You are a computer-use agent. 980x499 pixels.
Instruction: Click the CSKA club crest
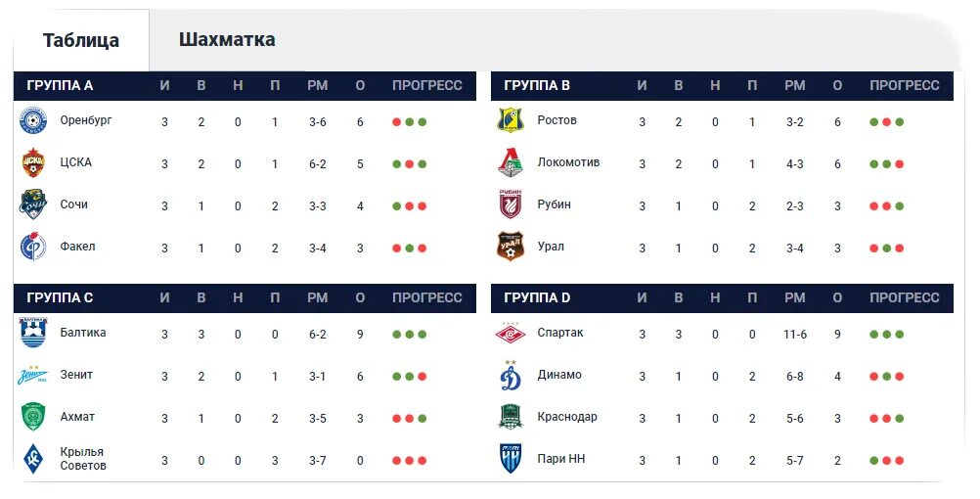click(x=32, y=162)
